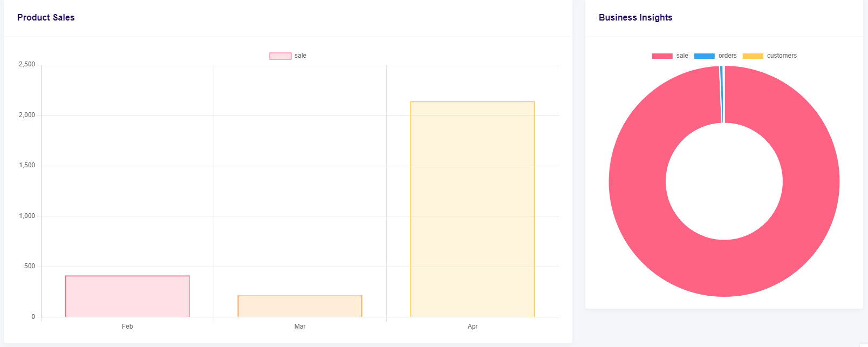The image size is (868, 347).
Task: Toggle the orders legend text label
Action: [727, 56]
